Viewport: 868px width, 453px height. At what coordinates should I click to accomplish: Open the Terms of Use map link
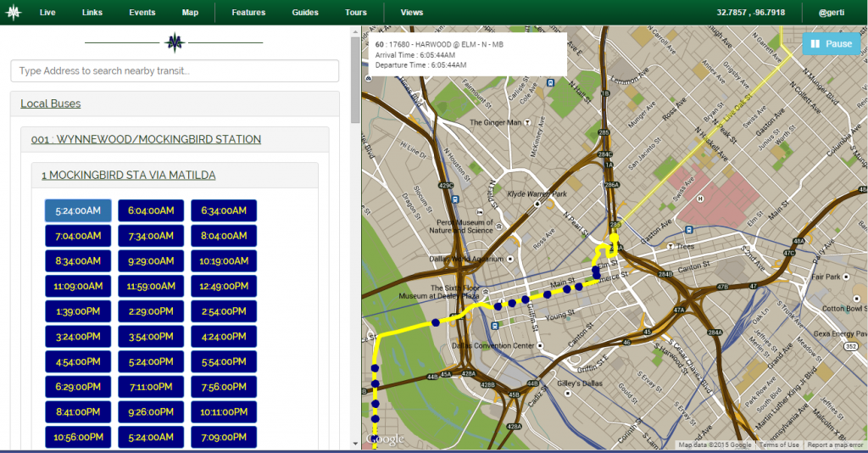(x=778, y=445)
